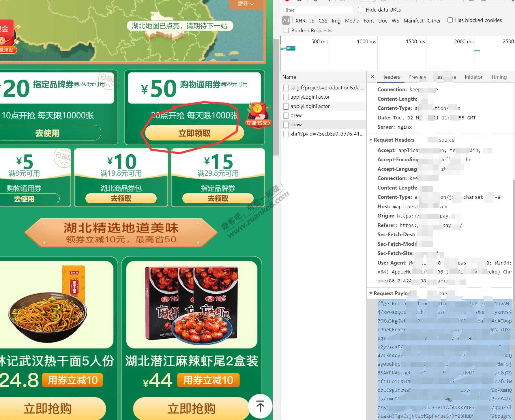Filter network by Font
The width and height of the screenshot is (515, 420).
click(369, 20)
